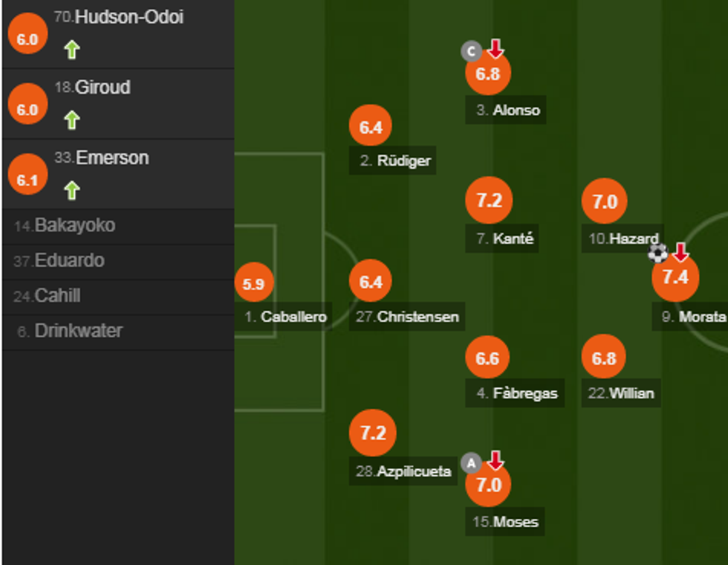Click Willian's 6.8 rating circle
Image resolution: width=728 pixels, height=565 pixels.
(x=604, y=358)
